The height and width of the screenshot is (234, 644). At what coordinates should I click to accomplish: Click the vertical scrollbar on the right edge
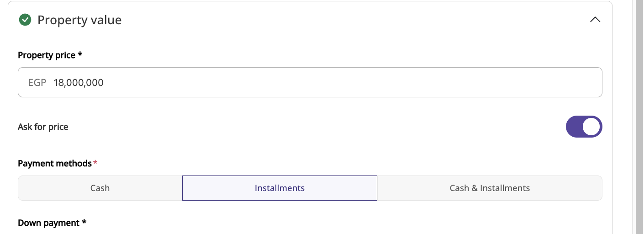[x=640, y=117]
